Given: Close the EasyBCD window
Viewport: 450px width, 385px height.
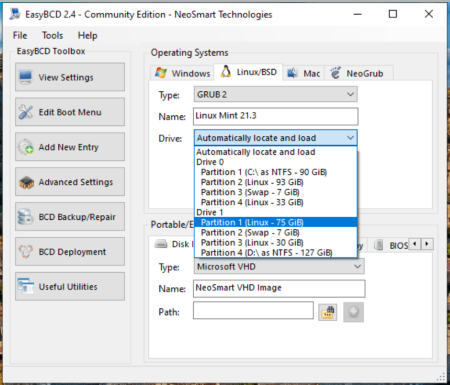Looking at the screenshot, I should coord(429,14).
